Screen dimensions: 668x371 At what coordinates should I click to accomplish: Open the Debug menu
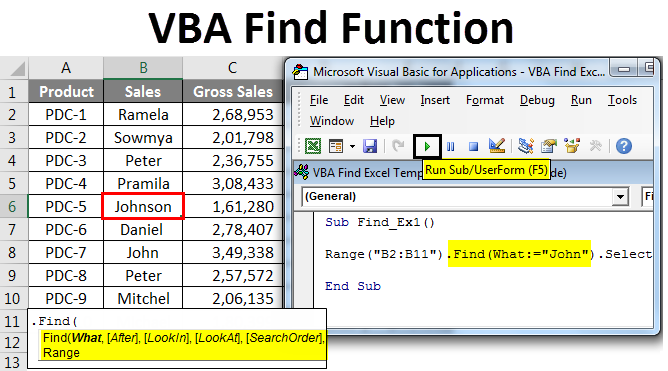(537, 100)
